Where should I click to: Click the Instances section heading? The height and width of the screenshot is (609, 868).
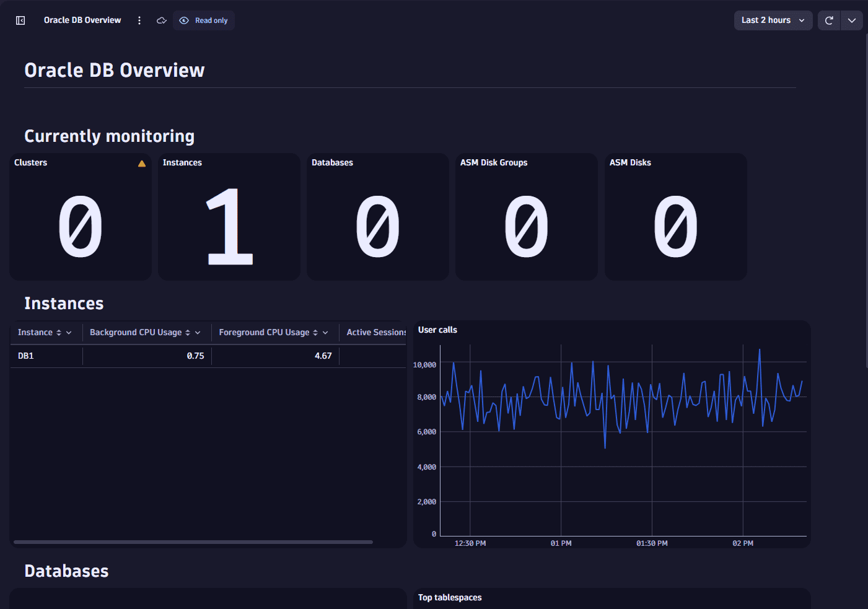click(x=64, y=304)
